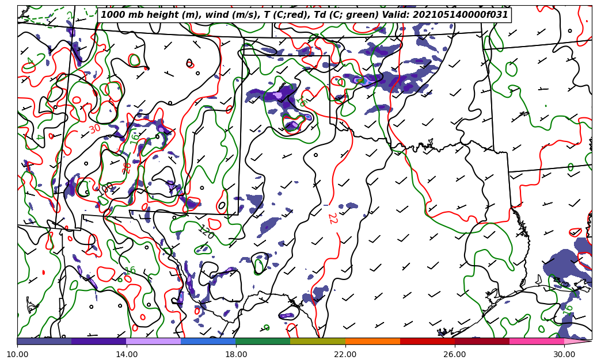Select the bright red colorbar segment (24–26)
The height and width of the screenshot is (364, 597).
tap(427, 341)
